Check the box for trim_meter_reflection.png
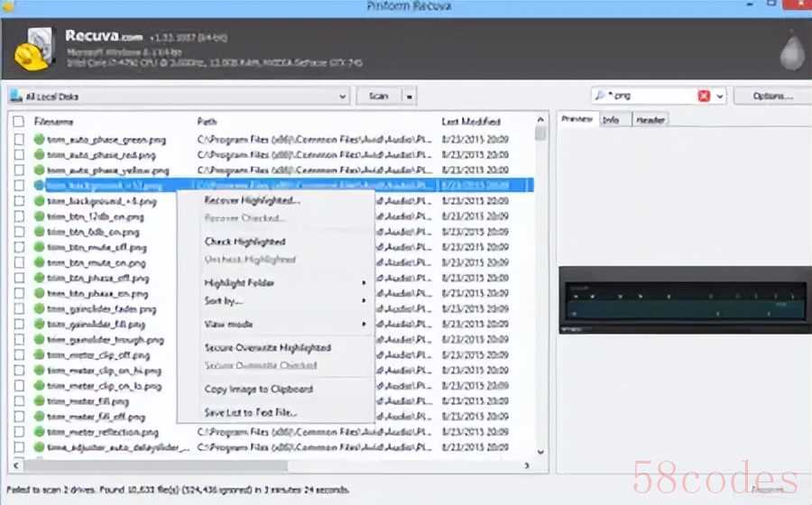 tap(19, 432)
